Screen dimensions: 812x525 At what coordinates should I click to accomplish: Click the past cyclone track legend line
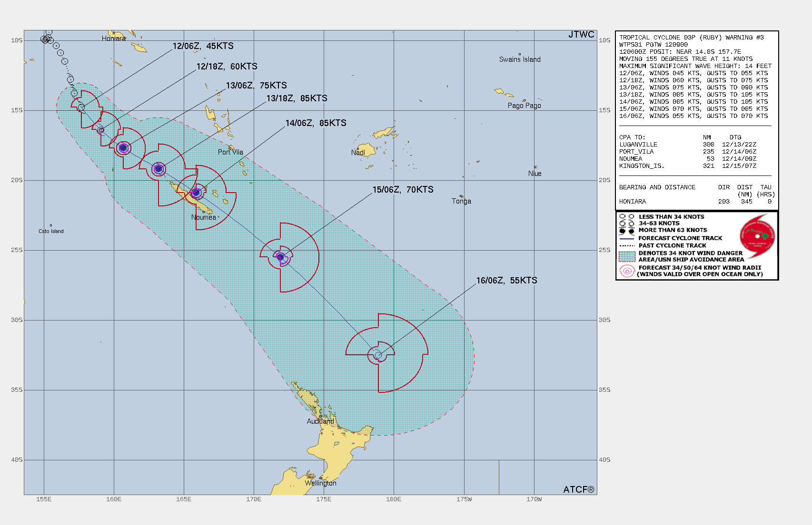pos(627,246)
